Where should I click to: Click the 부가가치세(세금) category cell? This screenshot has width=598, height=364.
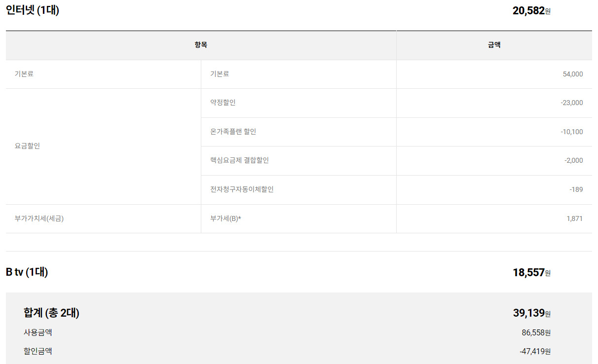coord(39,218)
